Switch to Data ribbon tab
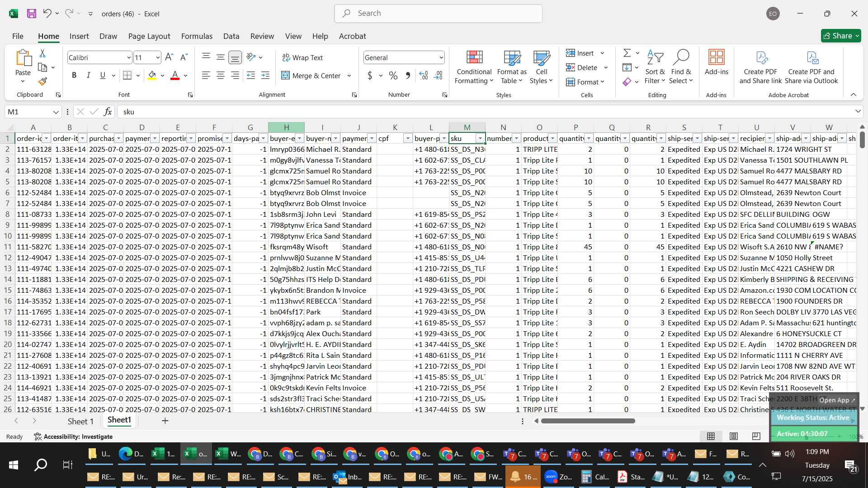The width and height of the screenshot is (868, 488). pyautogui.click(x=231, y=36)
